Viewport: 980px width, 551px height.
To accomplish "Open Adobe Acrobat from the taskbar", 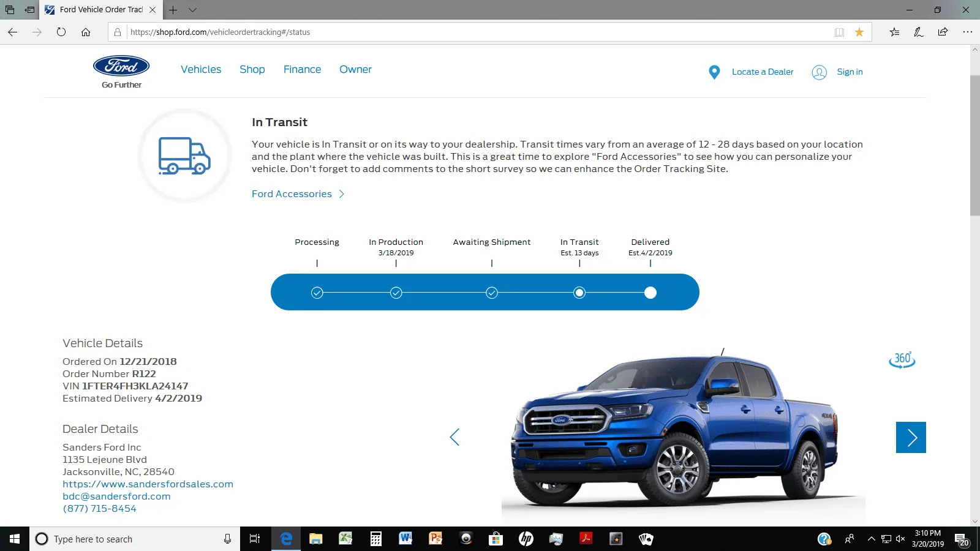I will pos(586,539).
